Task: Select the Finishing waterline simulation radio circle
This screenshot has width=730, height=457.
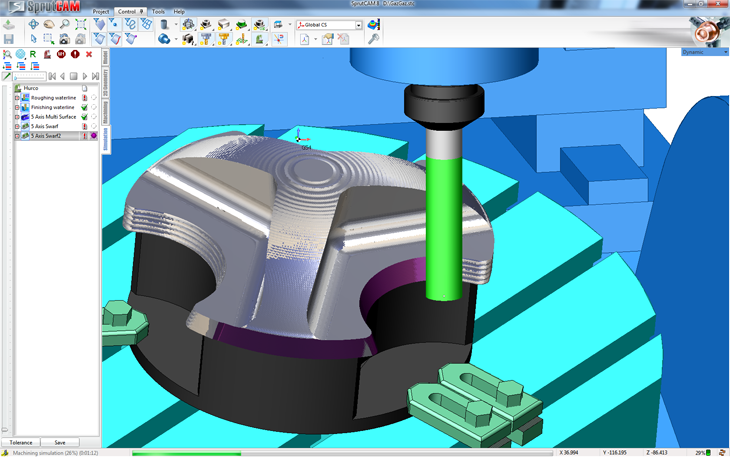Action: 94,107
